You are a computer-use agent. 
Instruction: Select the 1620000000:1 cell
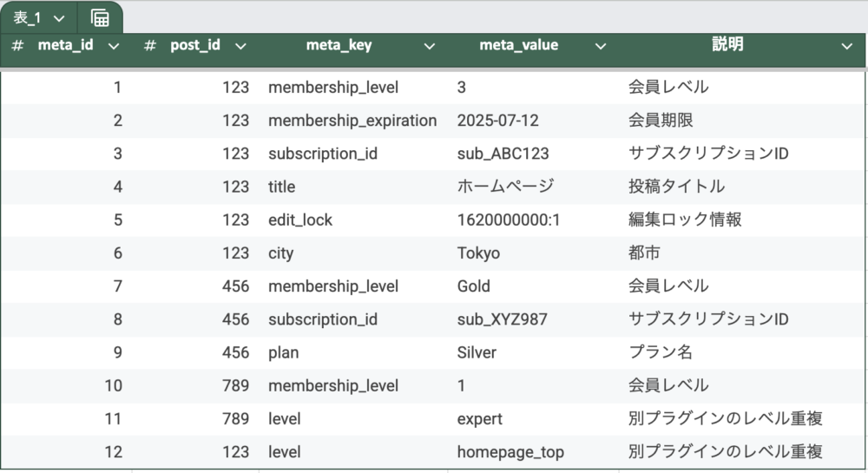coord(508,220)
